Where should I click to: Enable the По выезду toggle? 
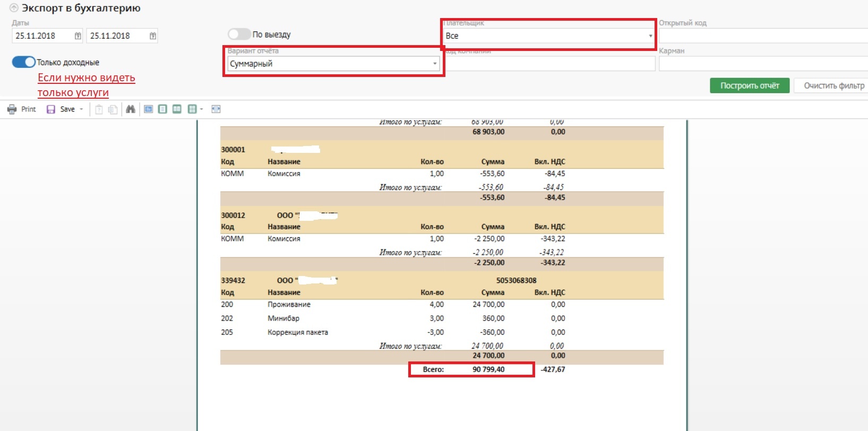tap(239, 35)
